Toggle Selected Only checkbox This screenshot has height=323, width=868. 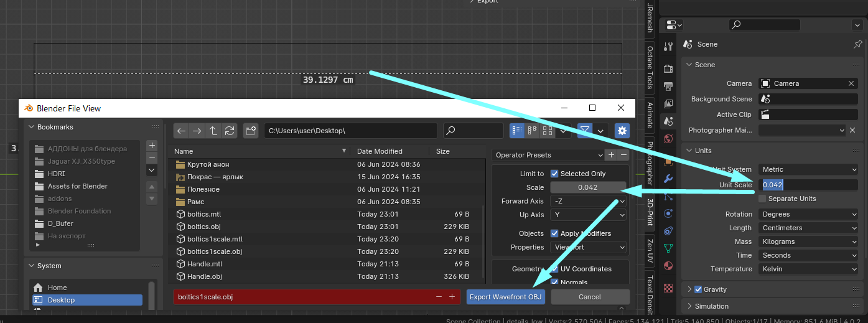pyautogui.click(x=554, y=174)
